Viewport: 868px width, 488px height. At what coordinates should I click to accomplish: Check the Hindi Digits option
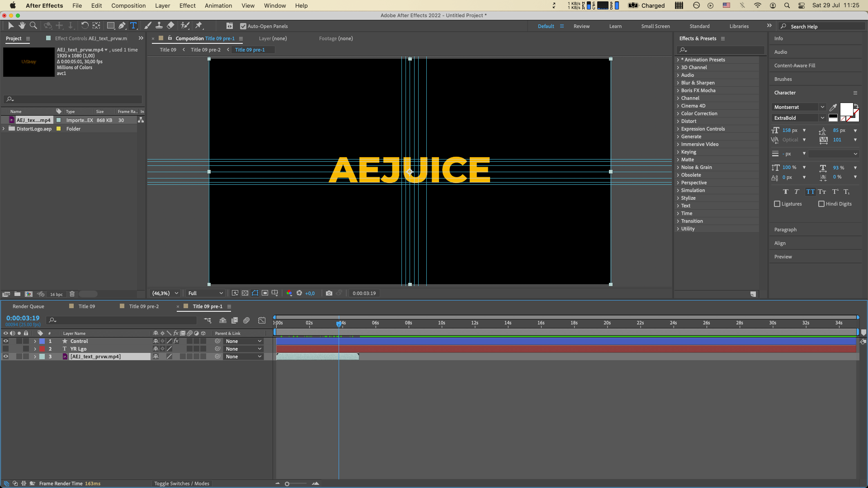[x=821, y=204]
